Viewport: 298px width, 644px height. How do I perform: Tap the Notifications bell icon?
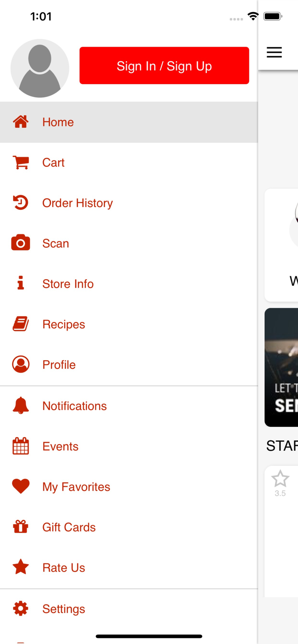click(x=21, y=406)
